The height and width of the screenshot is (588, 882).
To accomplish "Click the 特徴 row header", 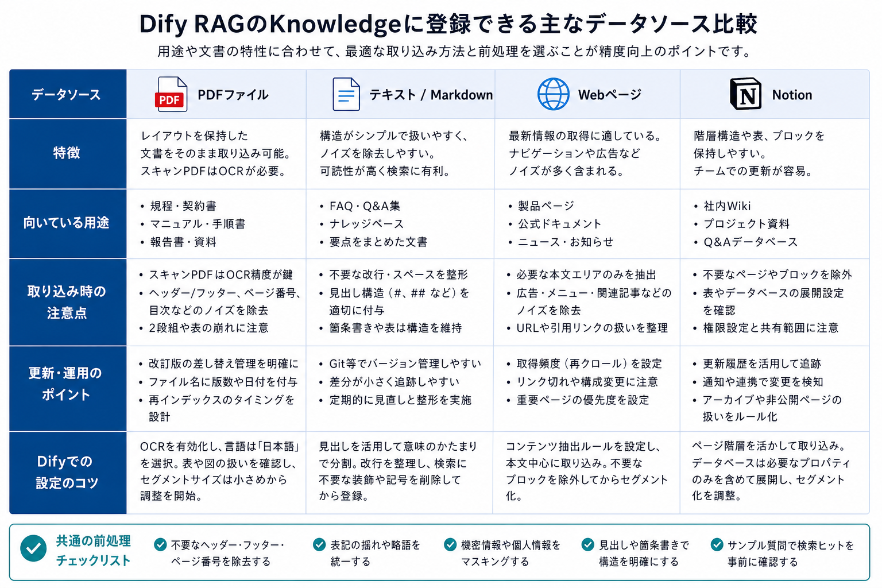I will [x=67, y=153].
